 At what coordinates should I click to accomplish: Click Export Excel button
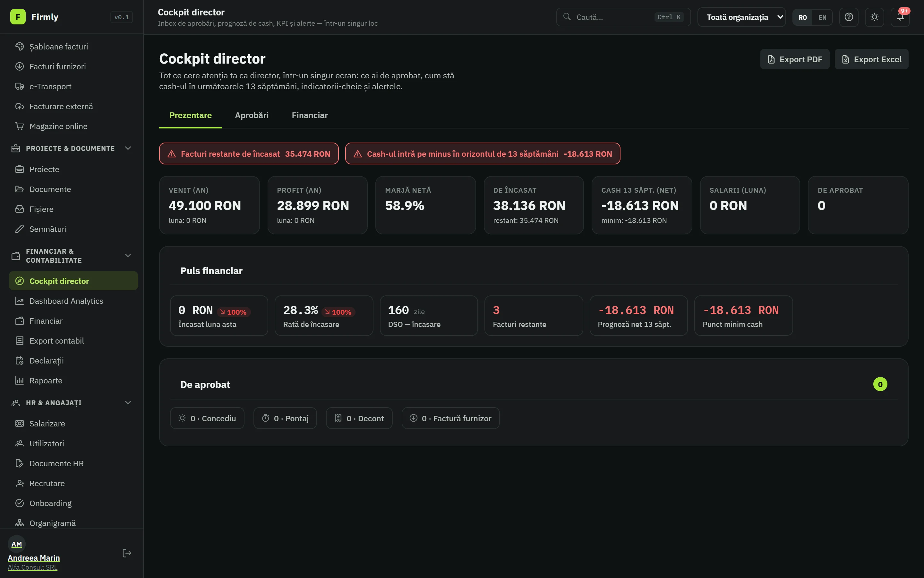click(871, 59)
